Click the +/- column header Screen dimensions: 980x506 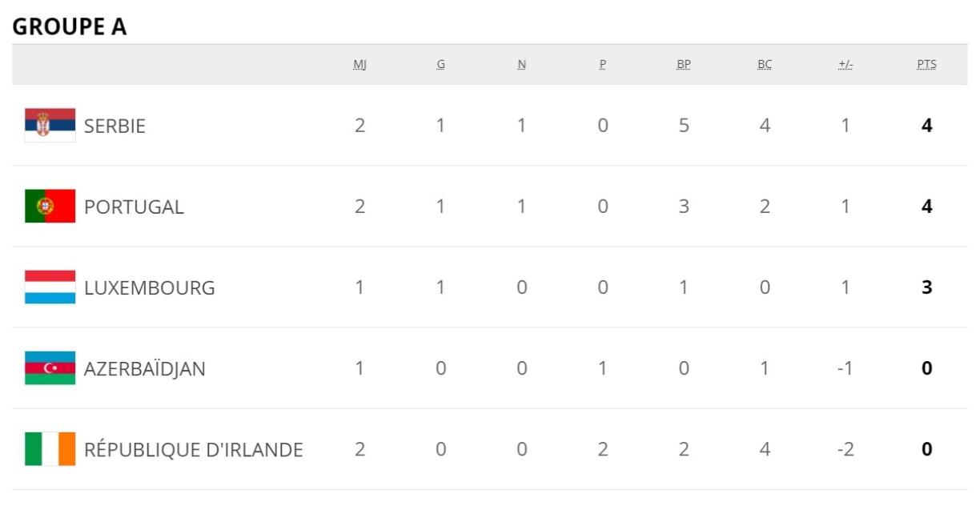[845, 65]
